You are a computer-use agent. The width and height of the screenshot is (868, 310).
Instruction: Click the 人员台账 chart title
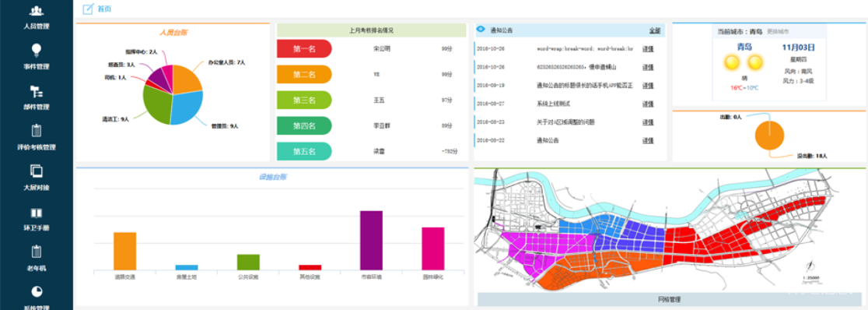(173, 33)
